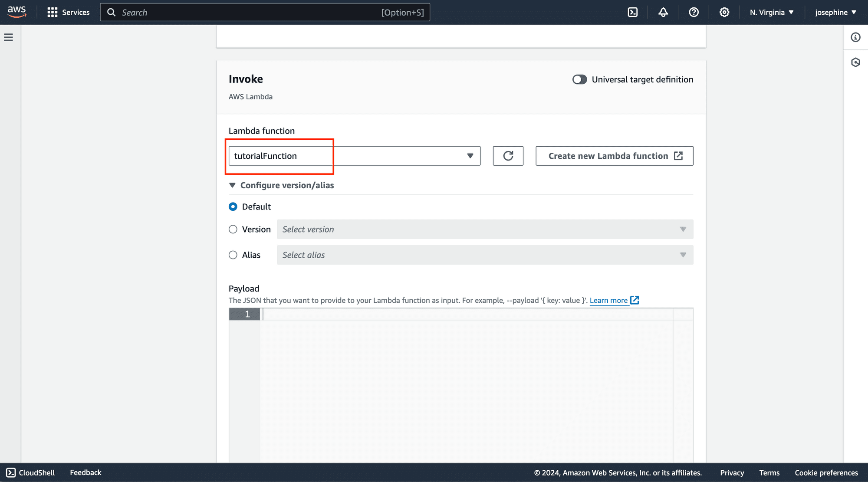
Task: Open the josephine account menu
Action: 836,12
